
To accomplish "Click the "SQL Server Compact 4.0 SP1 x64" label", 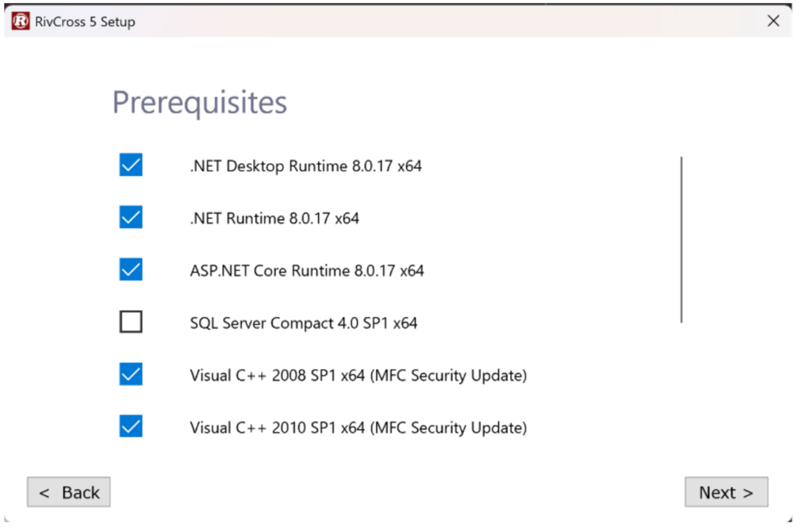I will pos(303,323).
